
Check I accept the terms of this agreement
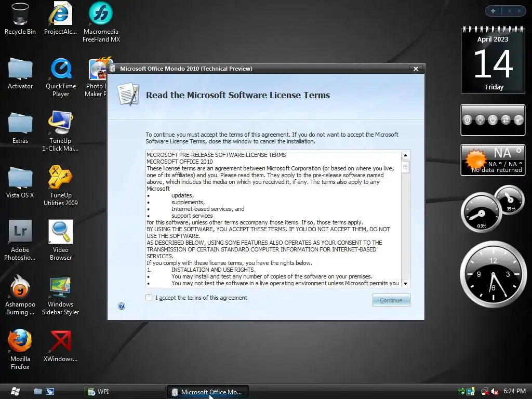click(x=149, y=298)
